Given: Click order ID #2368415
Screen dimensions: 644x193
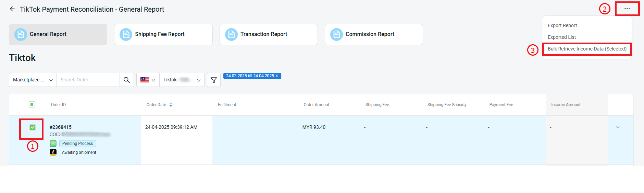Looking at the screenshot, I should (x=61, y=127).
